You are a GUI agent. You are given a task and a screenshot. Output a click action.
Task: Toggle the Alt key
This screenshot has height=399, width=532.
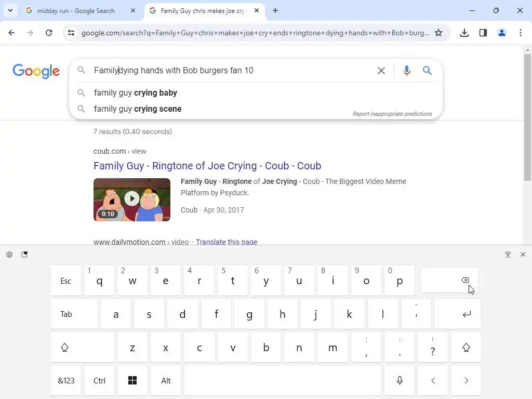click(x=166, y=380)
